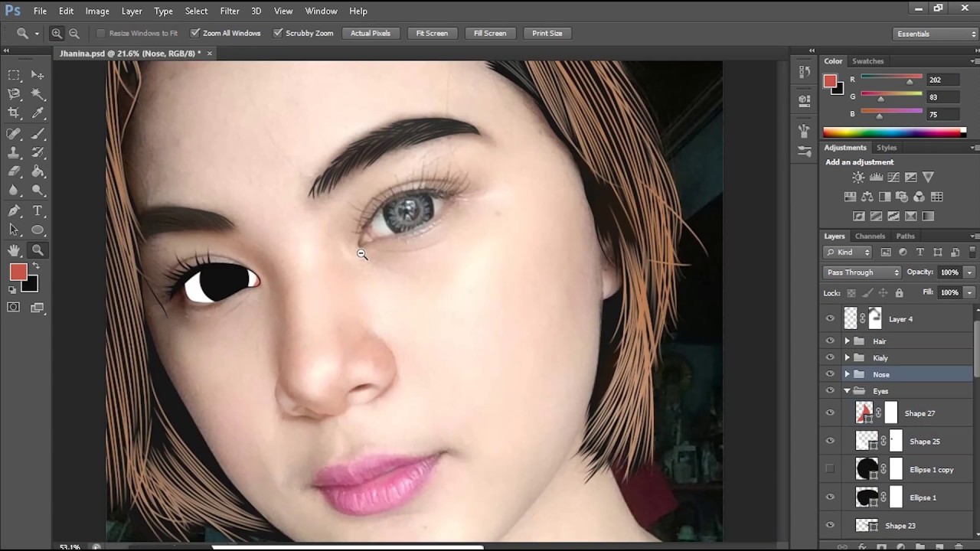Select the Magic Wand tool
Screen dimensions: 980x551
click(38, 93)
